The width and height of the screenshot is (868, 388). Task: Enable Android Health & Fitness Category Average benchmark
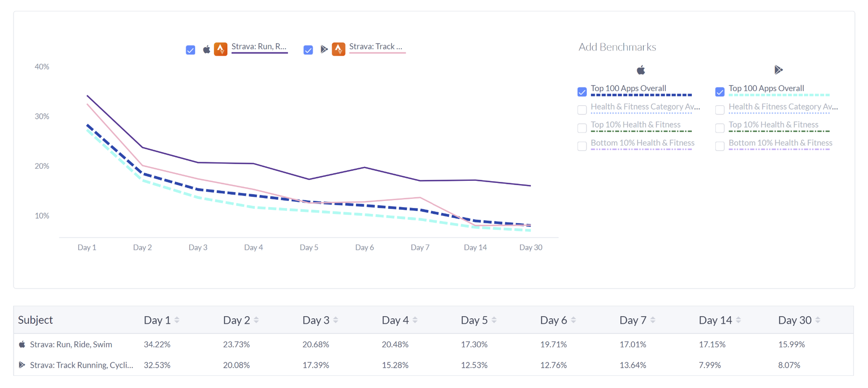click(720, 110)
